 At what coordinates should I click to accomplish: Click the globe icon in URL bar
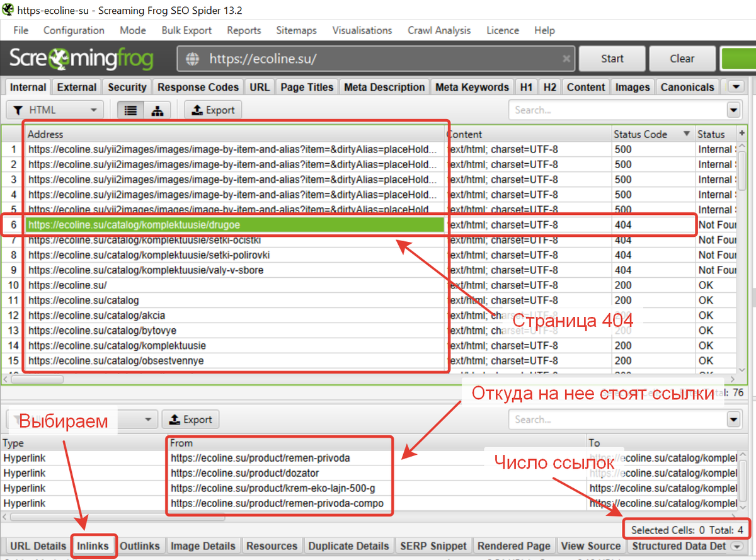(x=192, y=59)
